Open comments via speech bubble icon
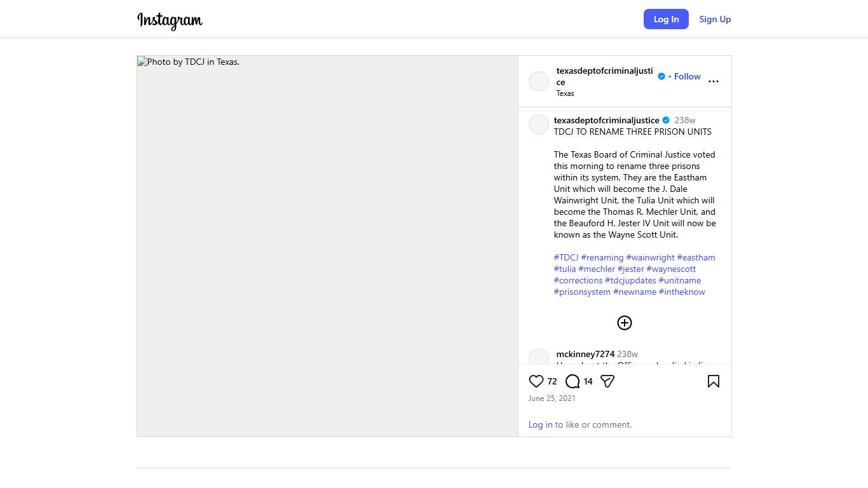The height and width of the screenshot is (488, 868). coord(573,381)
